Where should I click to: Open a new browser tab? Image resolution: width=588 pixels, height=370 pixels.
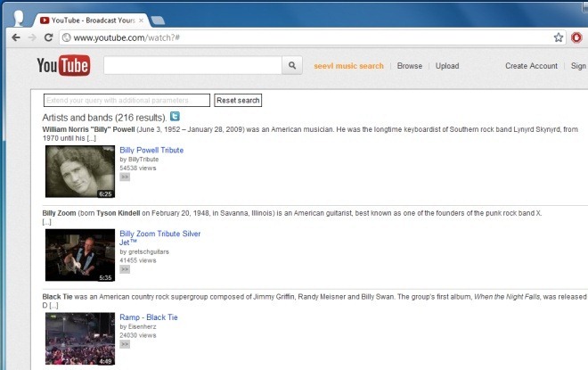[158, 21]
